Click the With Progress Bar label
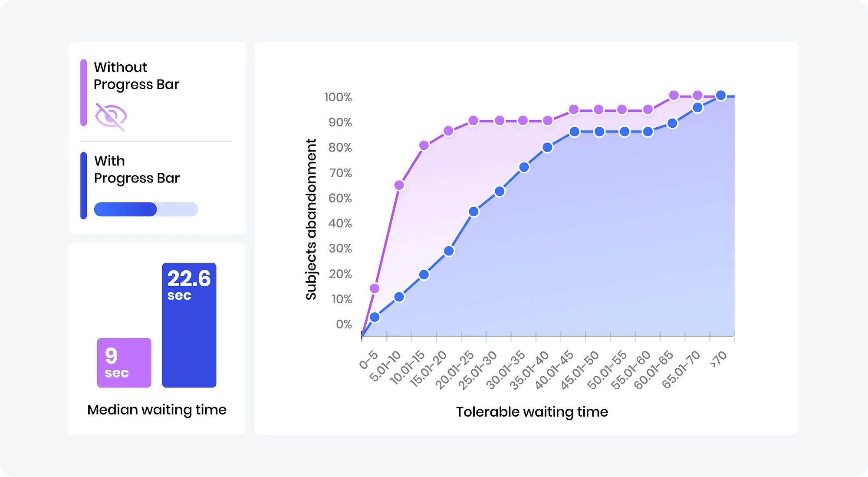The image size is (868, 477). pos(137,169)
